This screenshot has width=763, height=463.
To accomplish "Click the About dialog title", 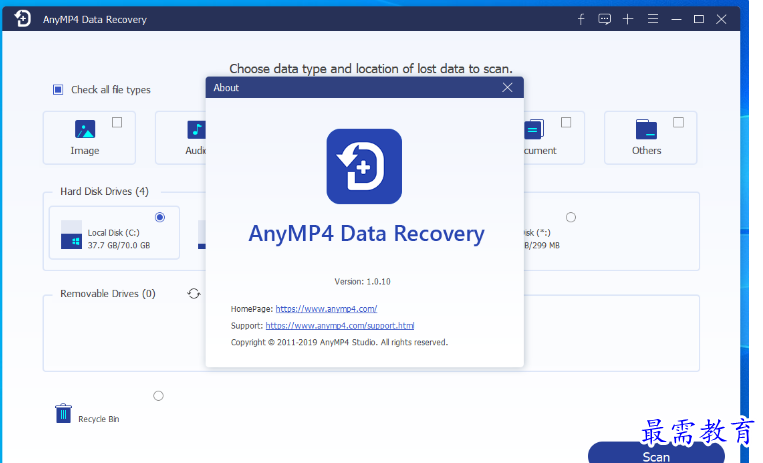I will [x=226, y=88].
